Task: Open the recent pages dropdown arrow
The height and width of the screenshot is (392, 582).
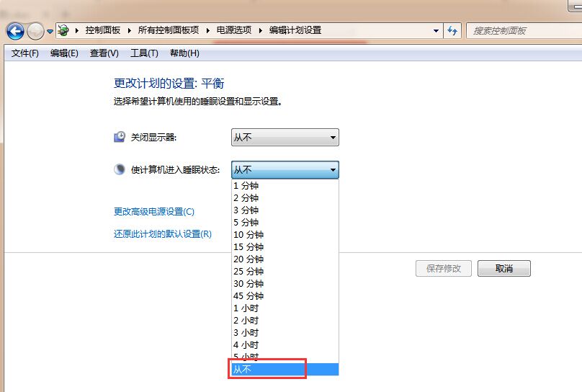Action: click(50, 32)
